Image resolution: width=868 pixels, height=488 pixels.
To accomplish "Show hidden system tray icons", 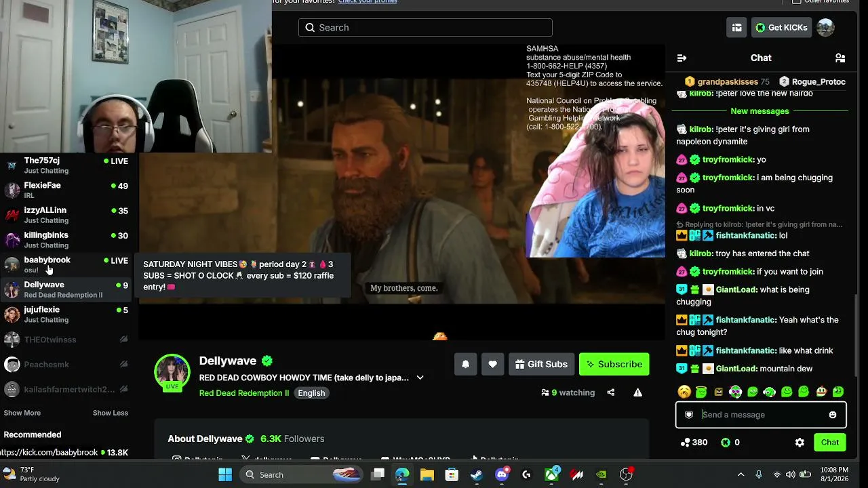I will [741, 474].
